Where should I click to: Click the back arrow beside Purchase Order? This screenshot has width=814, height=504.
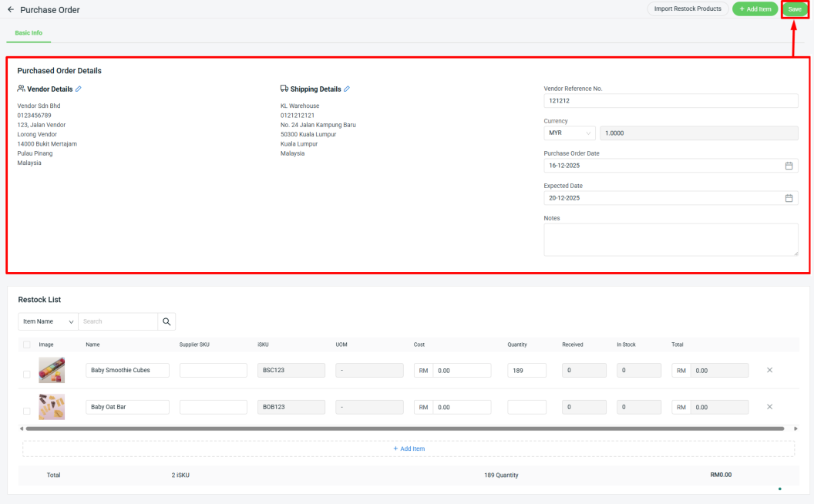[x=11, y=10]
